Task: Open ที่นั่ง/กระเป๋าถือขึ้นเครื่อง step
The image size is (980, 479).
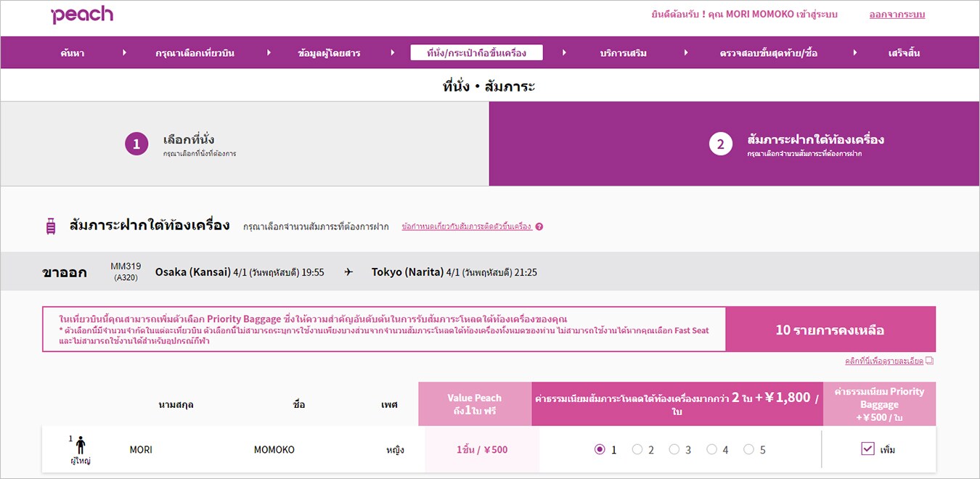Action: [476, 52]
